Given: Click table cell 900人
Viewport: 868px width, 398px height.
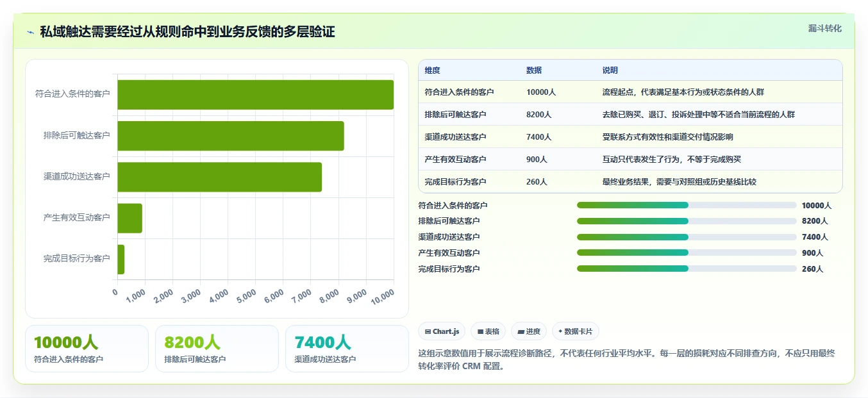Looking at the screenshot, I should coord(537,160).
